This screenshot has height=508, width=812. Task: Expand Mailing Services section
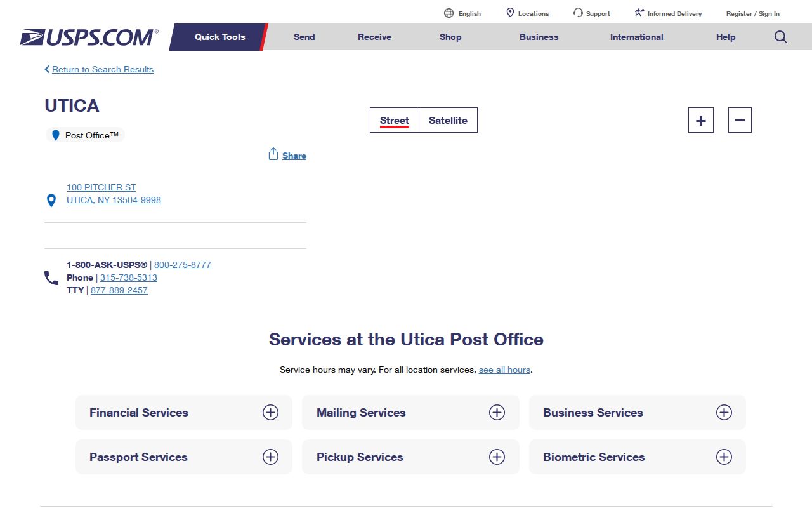[410, 413]
